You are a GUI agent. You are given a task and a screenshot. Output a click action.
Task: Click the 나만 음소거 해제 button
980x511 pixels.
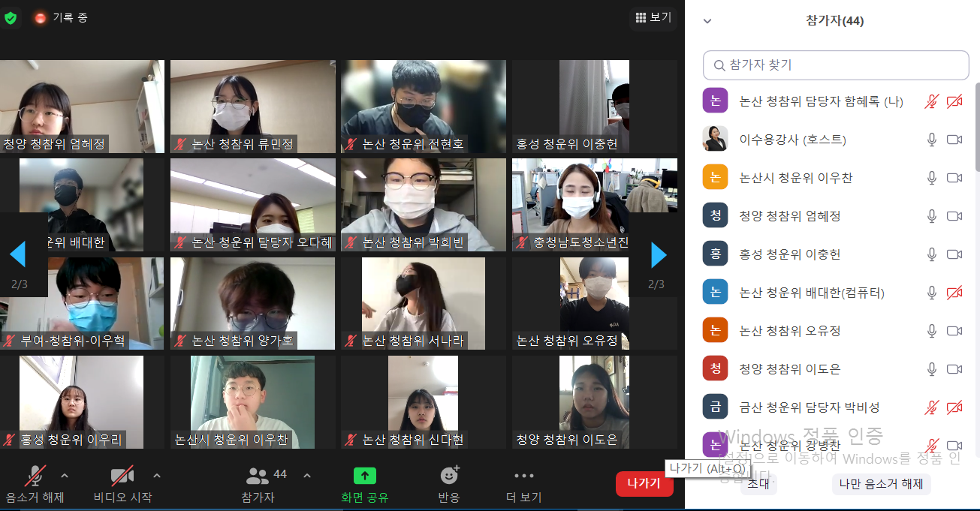[x=881, y=484]
